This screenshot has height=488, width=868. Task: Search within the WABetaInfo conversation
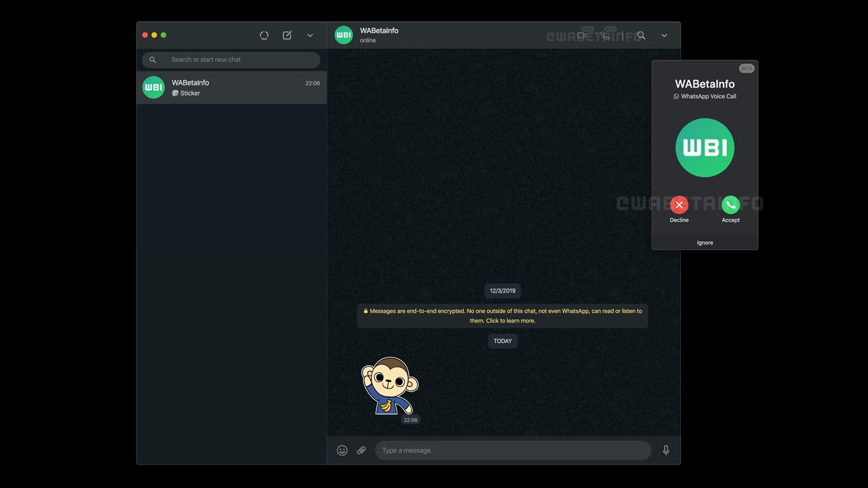pos(641,35)
